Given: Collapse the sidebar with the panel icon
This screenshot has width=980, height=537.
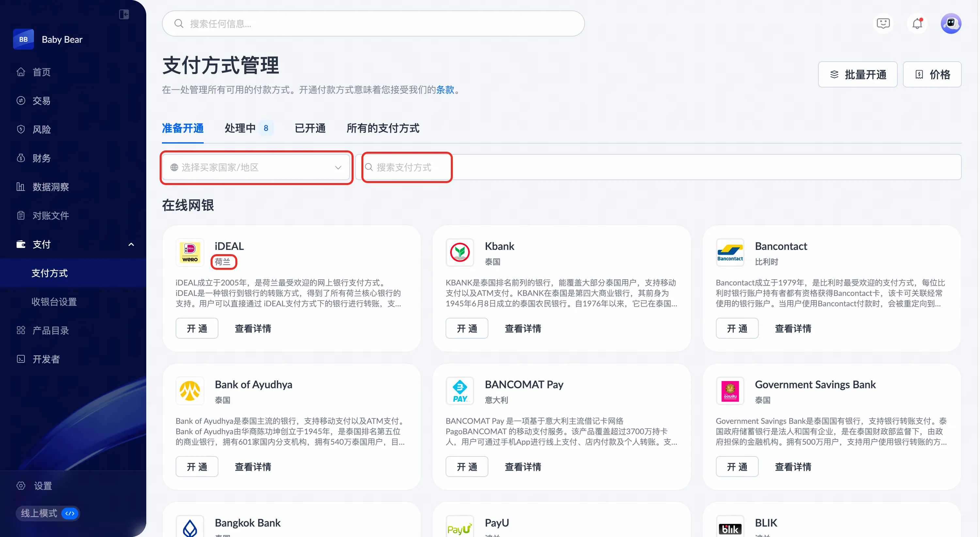Looking at the screenshot, I should pyautogui.click(x=124, y=14).
